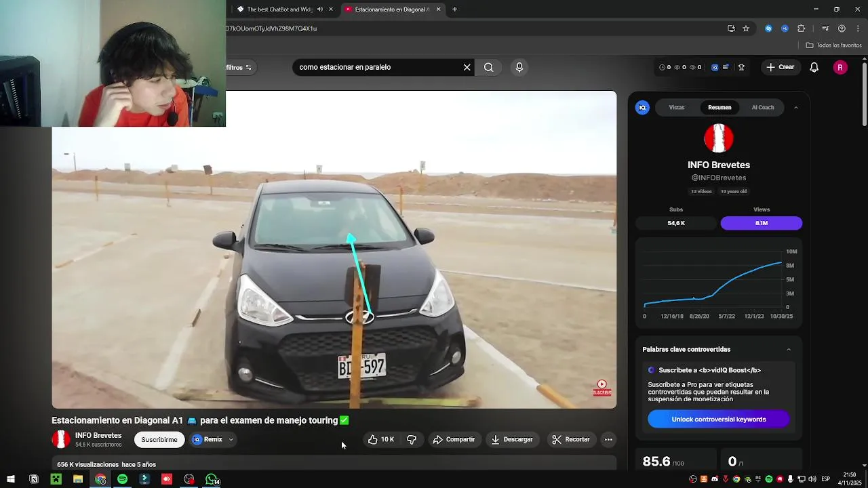
Task: Click the install app icon in address bar
Action: pyautogui.click(x=731, y=28)
